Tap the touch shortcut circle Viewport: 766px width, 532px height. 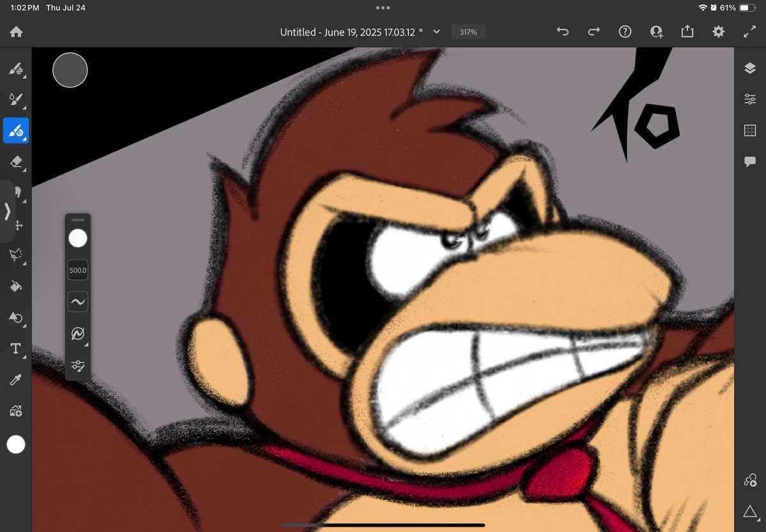[x=70, y=70]
